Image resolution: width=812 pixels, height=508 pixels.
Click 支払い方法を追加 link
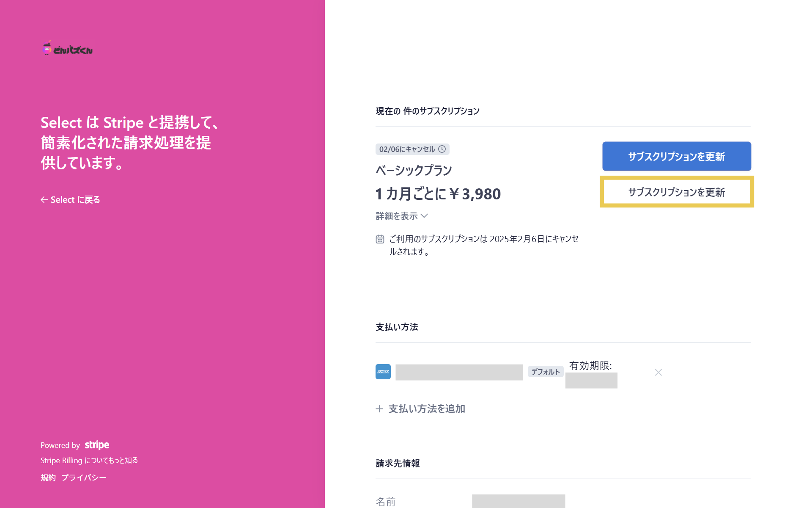[426, 409]
